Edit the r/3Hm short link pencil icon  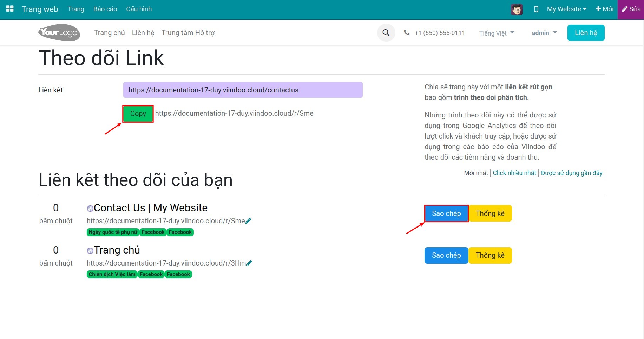coord(249,263)
